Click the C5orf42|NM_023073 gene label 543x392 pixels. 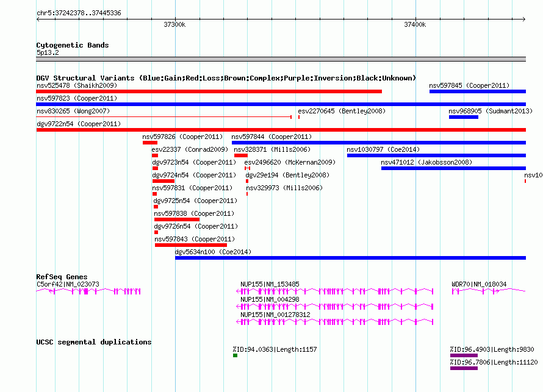(68, 284)
